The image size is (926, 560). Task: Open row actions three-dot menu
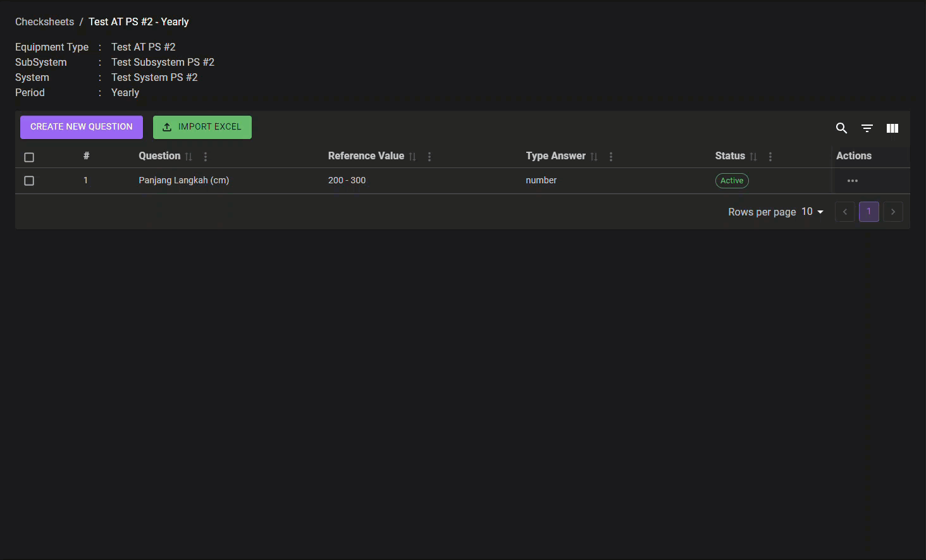(x=853, y=181)
